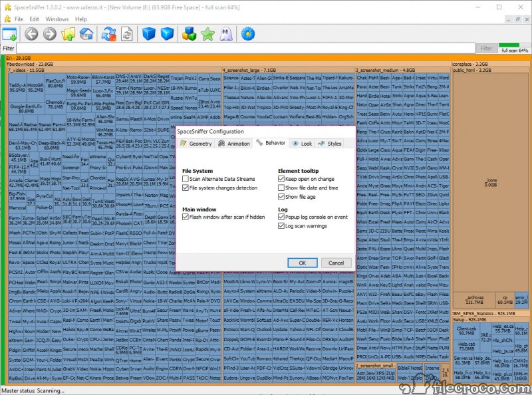Viewport: 532px width, 395px height.
Task: Switch to the Geometry tab
Action: [196, 144]
